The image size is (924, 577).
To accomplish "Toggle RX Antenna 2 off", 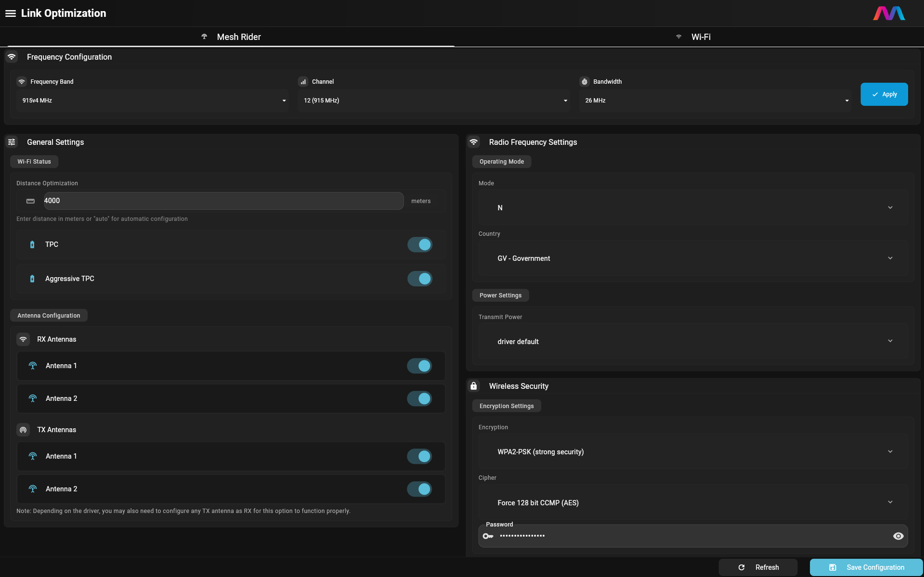I will click(419, 398).
